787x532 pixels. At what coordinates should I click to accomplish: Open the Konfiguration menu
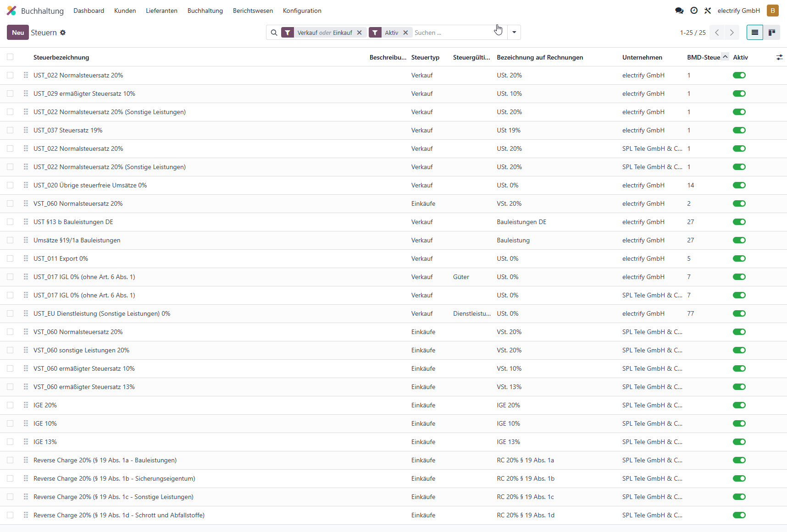[302, 11]
